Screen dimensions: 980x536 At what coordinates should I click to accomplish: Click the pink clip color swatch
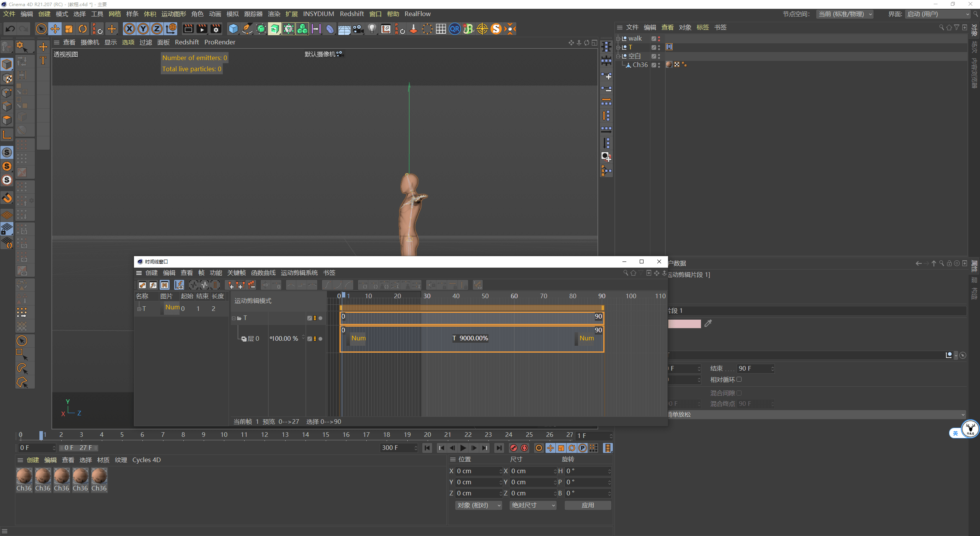pos(684,324)
